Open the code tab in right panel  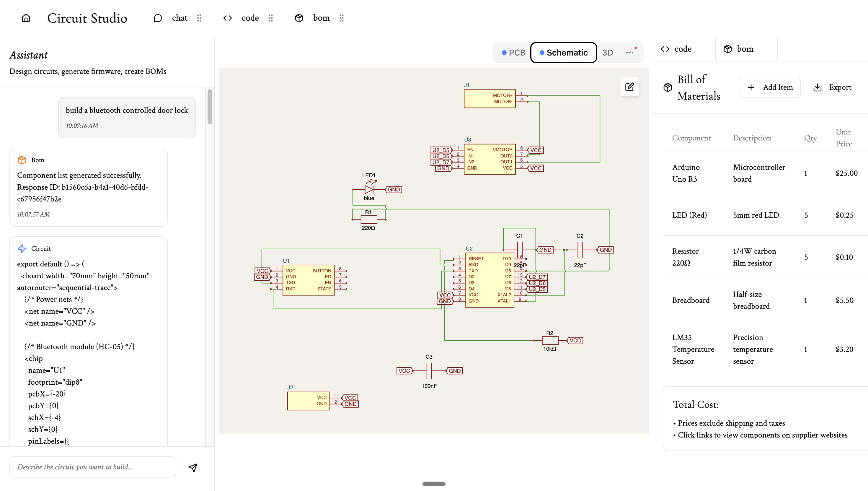tap(677, 49)
